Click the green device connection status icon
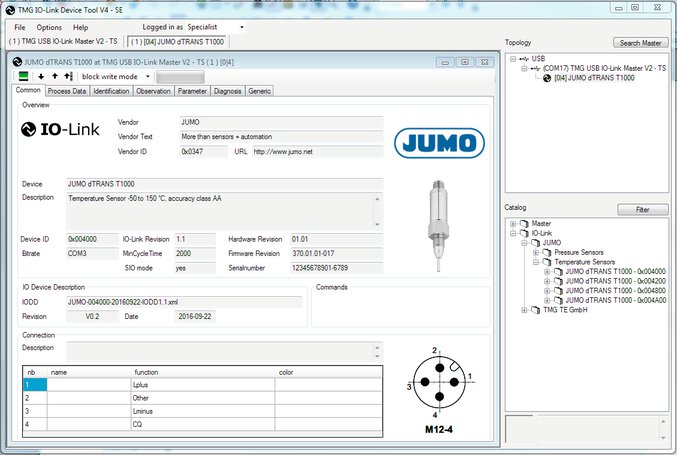 click(x=23, y=76)
